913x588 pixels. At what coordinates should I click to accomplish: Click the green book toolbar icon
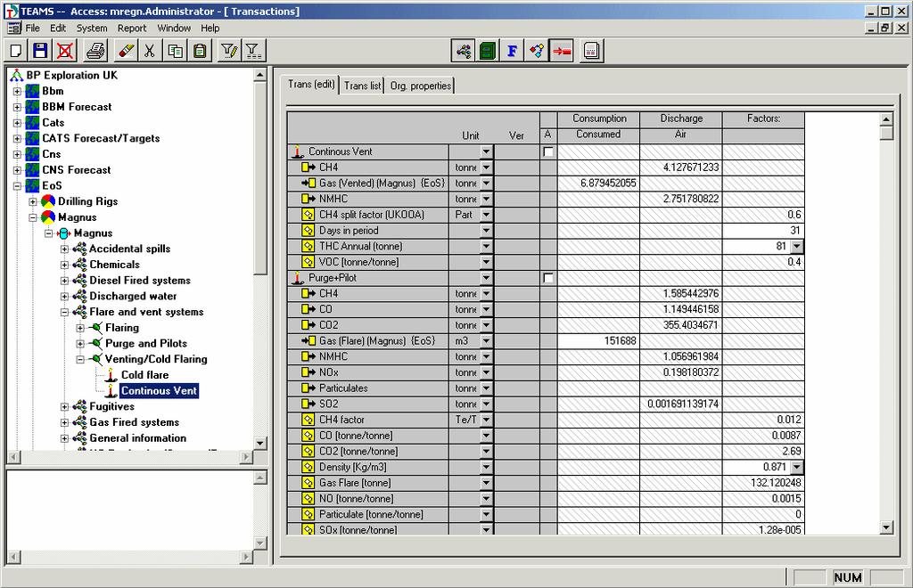(x=488, y=51)
